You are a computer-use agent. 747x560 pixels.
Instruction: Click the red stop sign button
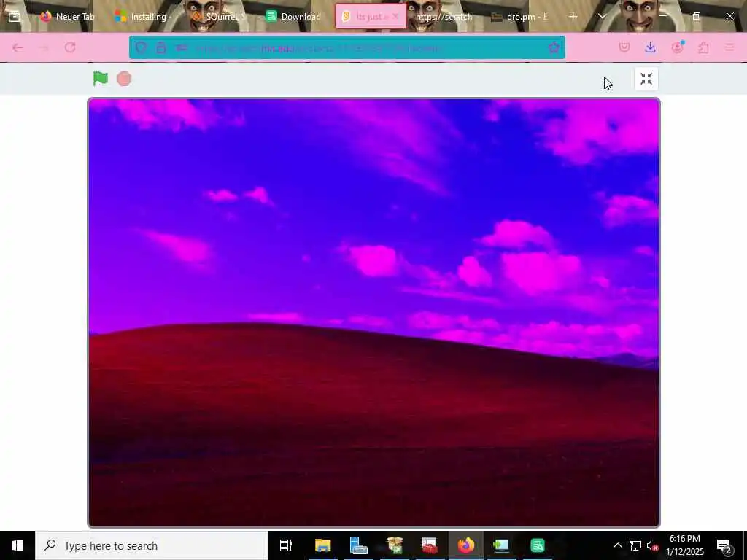pyautogui.click(x=124, y=79)
